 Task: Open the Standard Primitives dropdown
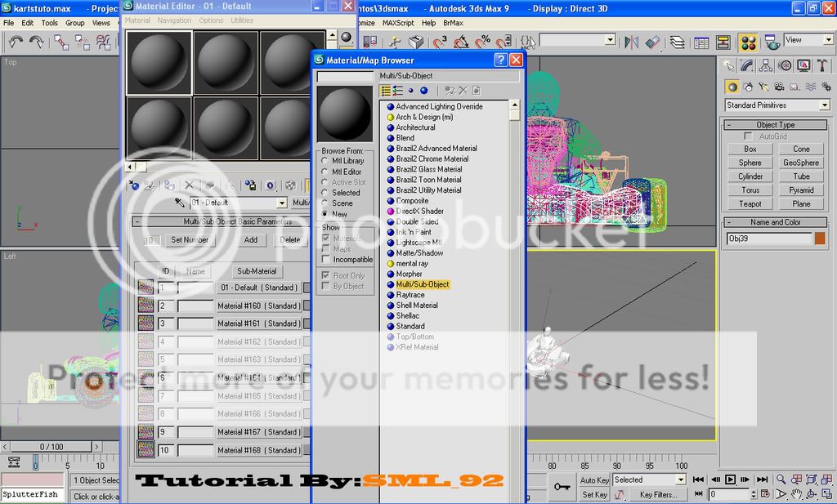click(x=777, y=105)
